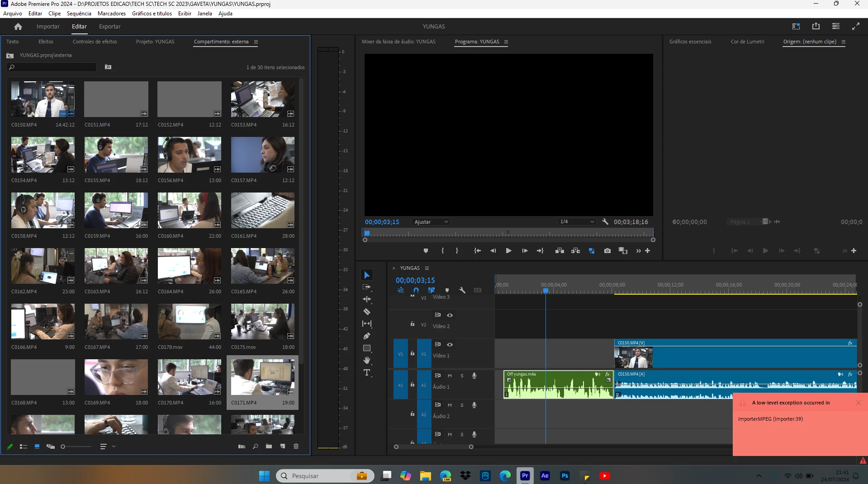The image size is (868, 484).
Task: Click the Lift button
Action: (x=560, y=251)
